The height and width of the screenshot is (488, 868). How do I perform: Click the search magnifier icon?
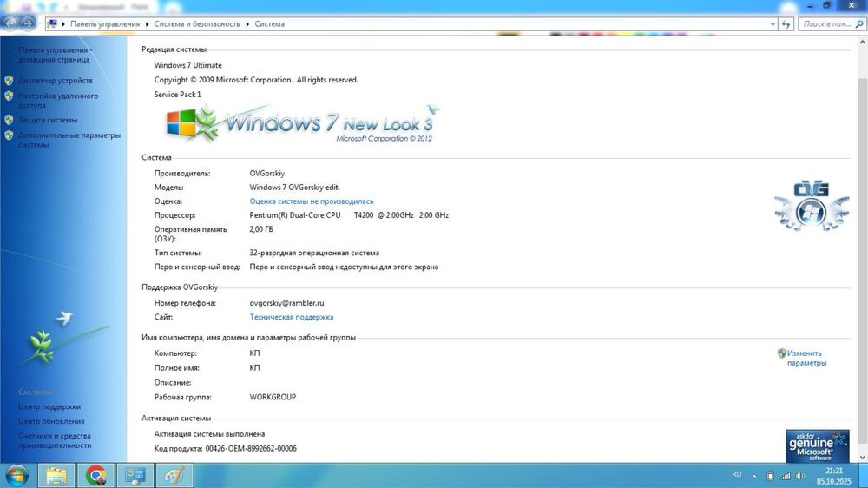pos(859,23)
